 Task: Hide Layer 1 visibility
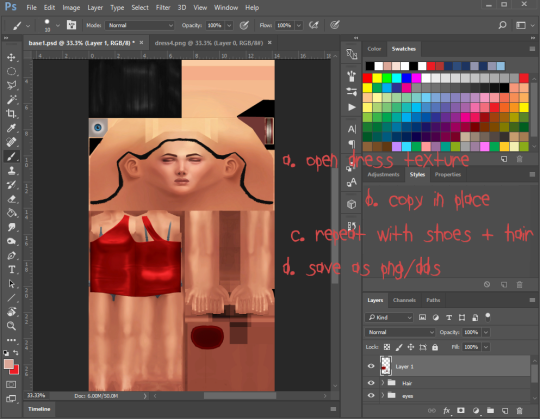[x=371, y=366]
